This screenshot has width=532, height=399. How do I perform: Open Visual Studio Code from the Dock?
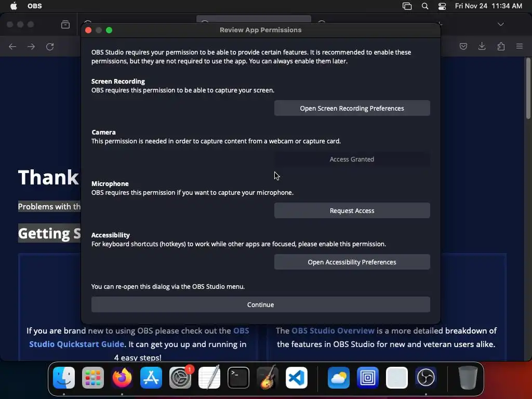click(x=297, y=378)
